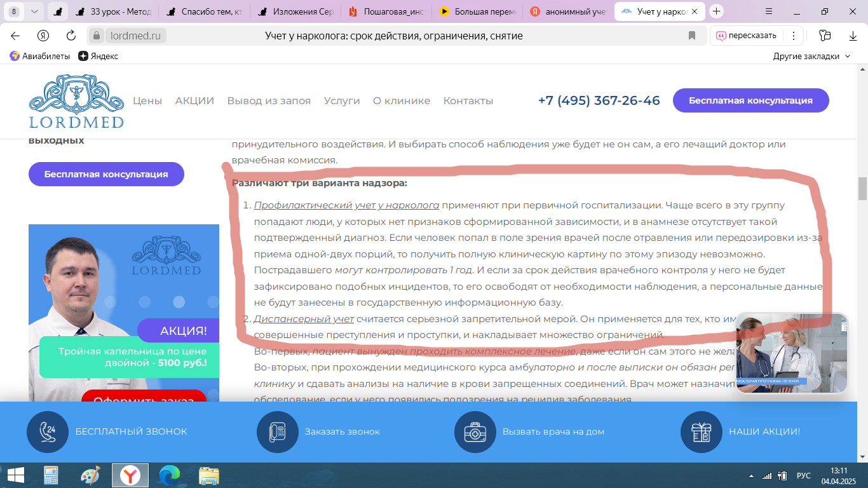Click the medical kit doctor icon
This screenshot has width=868, height=488.
475,431
